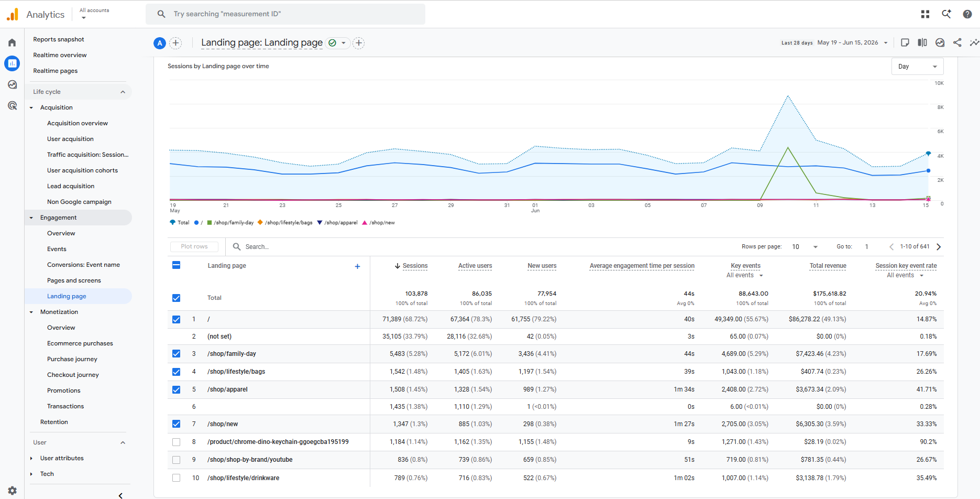The image size is (980, 499).
Task: Uncheck the /shop/family-day row checkbox
Action: [177, 354]
